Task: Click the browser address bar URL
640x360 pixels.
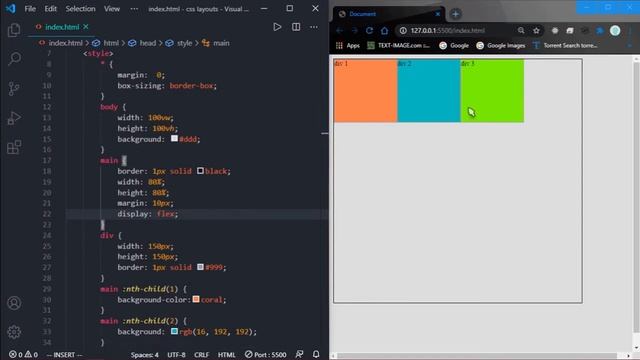Action: tap(447, 31)
